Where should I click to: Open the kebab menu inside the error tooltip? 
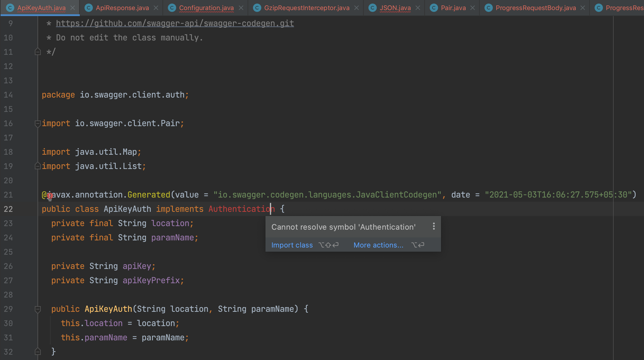pyautogui.click(x=433, y=226)
